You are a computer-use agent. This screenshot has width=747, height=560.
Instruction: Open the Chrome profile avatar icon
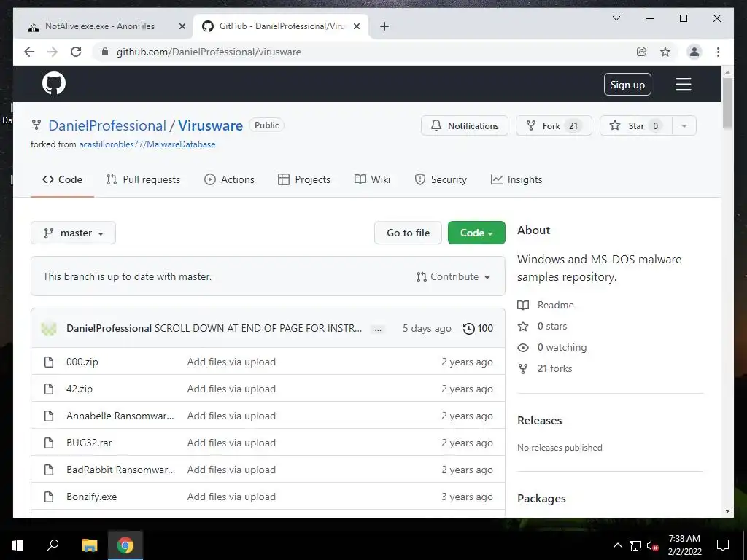click(x=694, y=52)
